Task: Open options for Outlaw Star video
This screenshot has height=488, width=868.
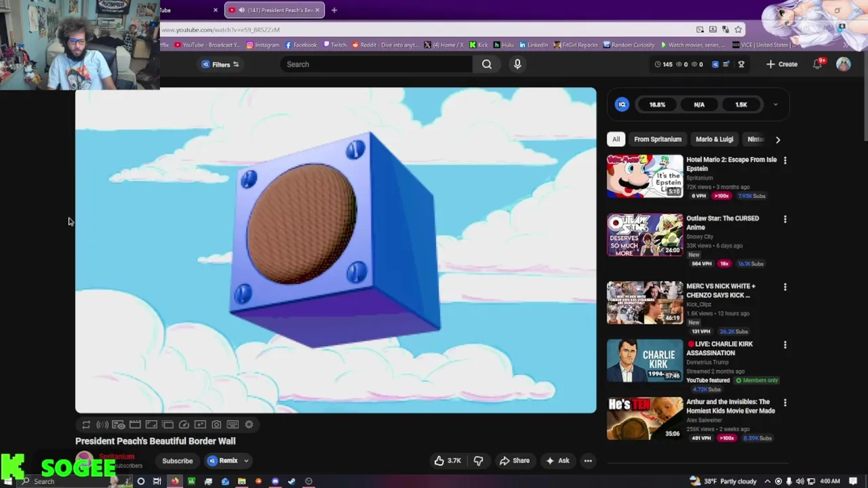Action: (785, 220)
